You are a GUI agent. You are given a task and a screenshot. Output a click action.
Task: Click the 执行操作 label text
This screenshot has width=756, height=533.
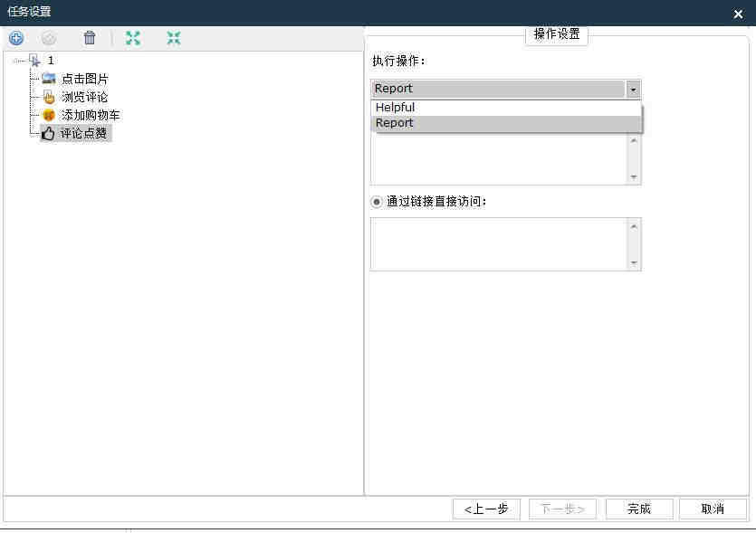[x=398, y=61]
